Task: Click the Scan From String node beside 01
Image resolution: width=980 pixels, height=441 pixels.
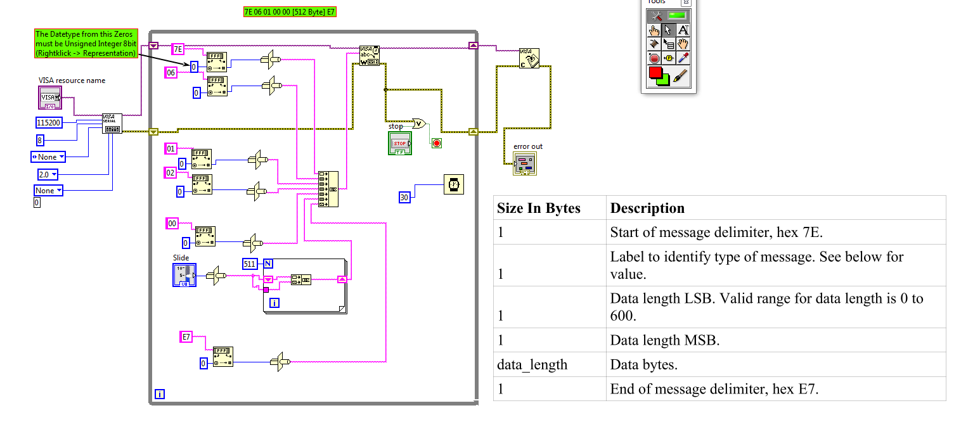Action: coord(202,159)
